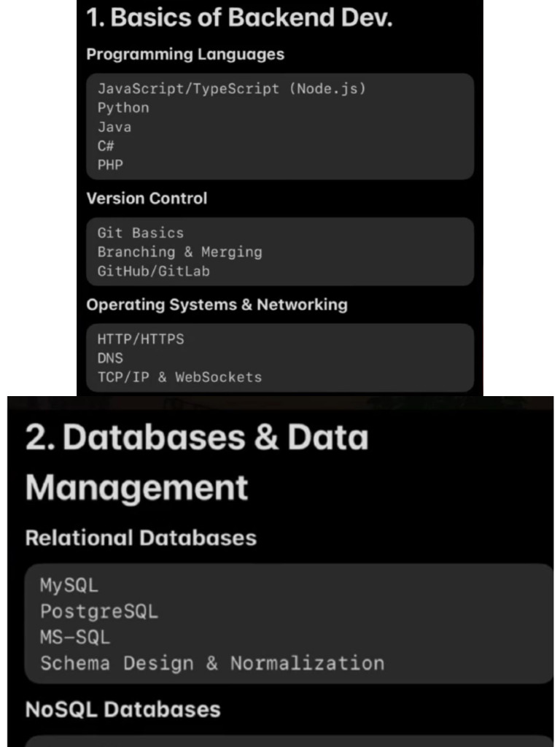560x747 pixels.
Task: Click the JavaScript/TypeScript (Node.js) line
Action: coord(231,89)
